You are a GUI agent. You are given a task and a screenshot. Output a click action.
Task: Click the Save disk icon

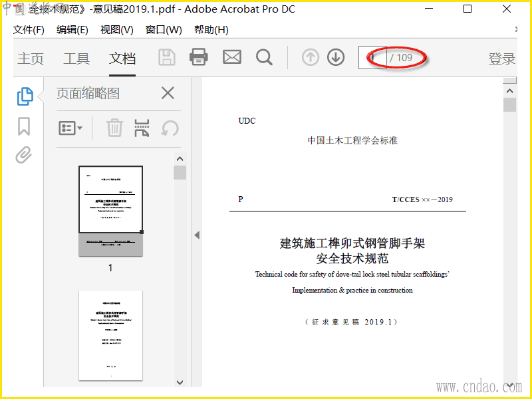pyautogui.click(x=167, y=57)
